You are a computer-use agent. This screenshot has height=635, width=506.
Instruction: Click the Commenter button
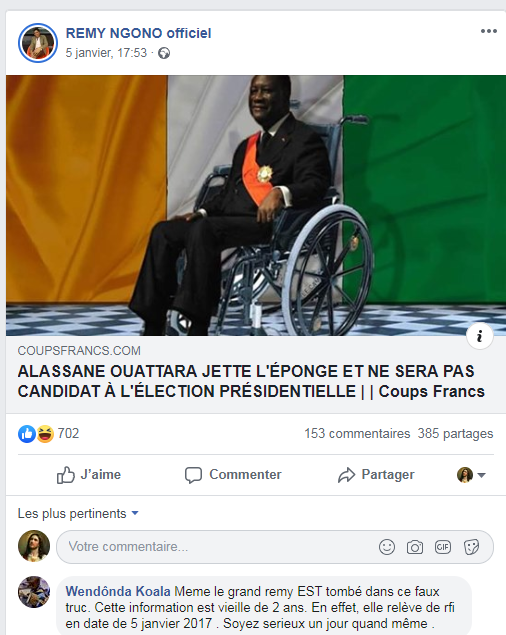[233, 475]
